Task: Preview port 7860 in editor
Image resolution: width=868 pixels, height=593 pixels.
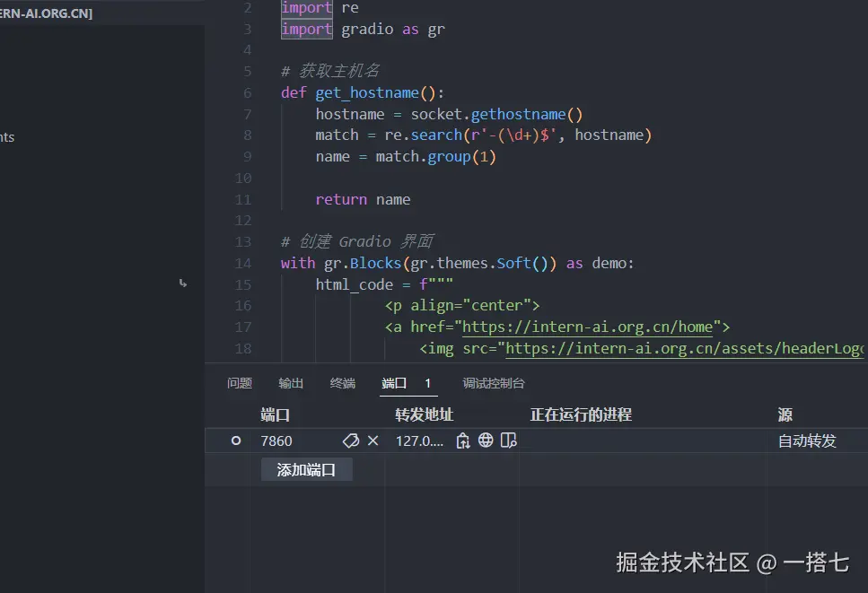Action: (x=508, y=440)
